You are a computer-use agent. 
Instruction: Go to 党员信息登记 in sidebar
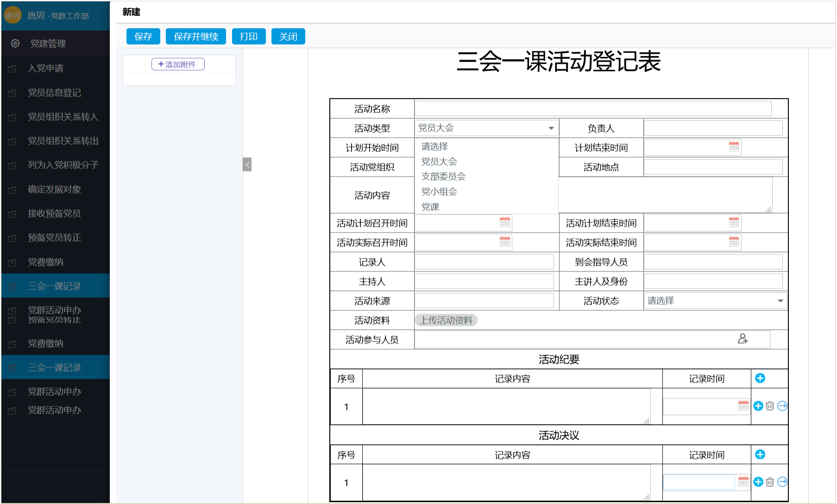tap(54, 93)
